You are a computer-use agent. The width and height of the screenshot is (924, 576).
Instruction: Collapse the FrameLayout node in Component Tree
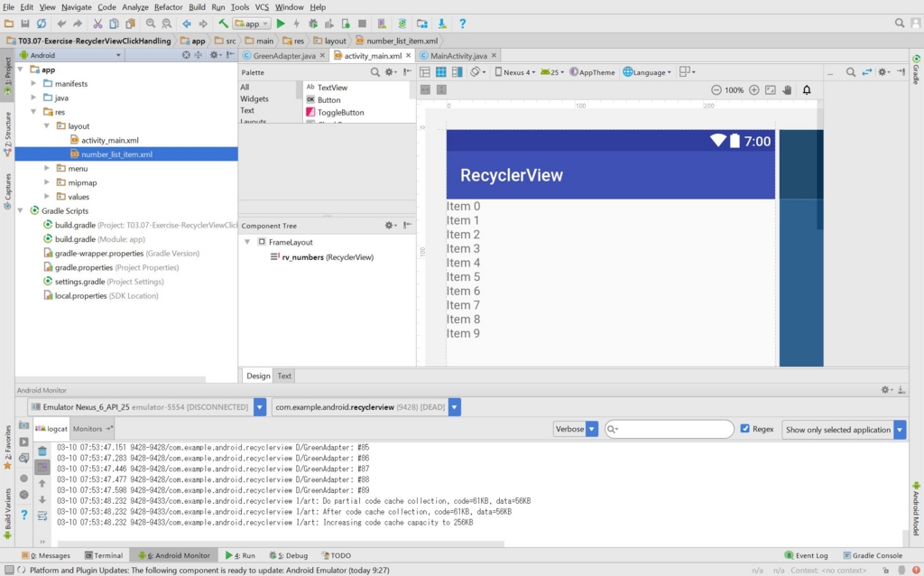click(x=247, y=242)
